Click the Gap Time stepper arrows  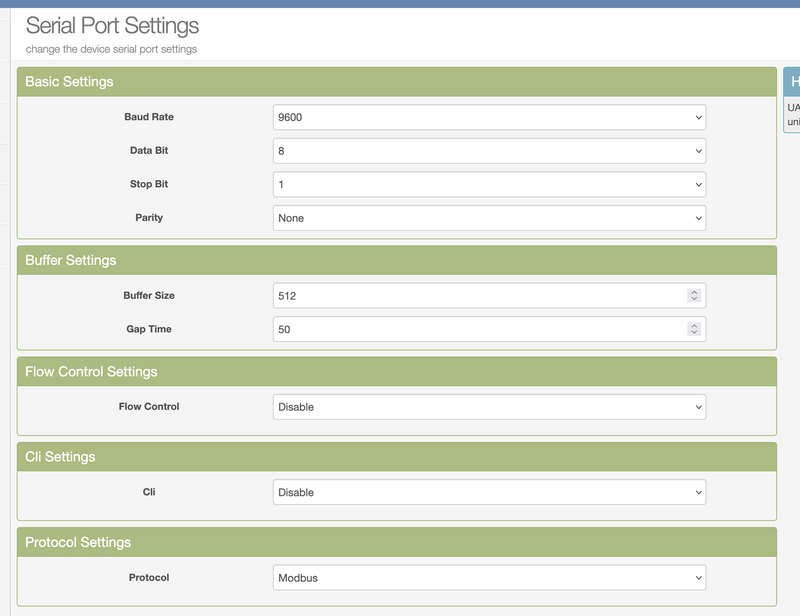pos(694,329)
